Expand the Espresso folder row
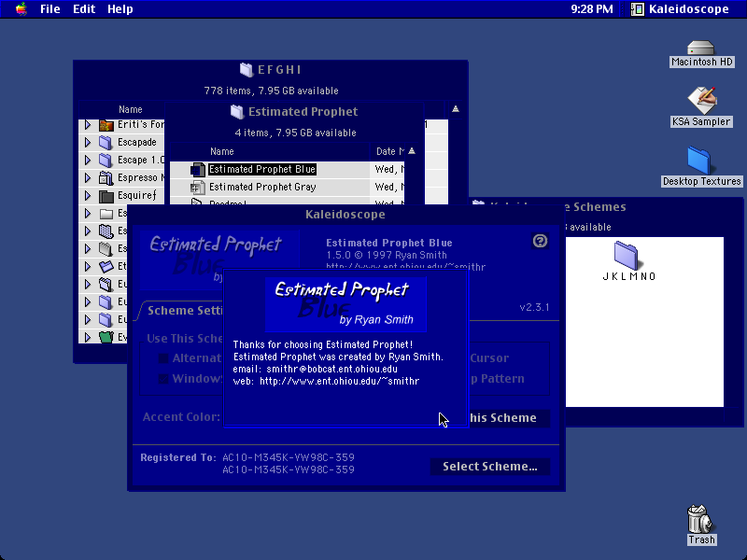 pyautogui.click(x=88, y=178)
